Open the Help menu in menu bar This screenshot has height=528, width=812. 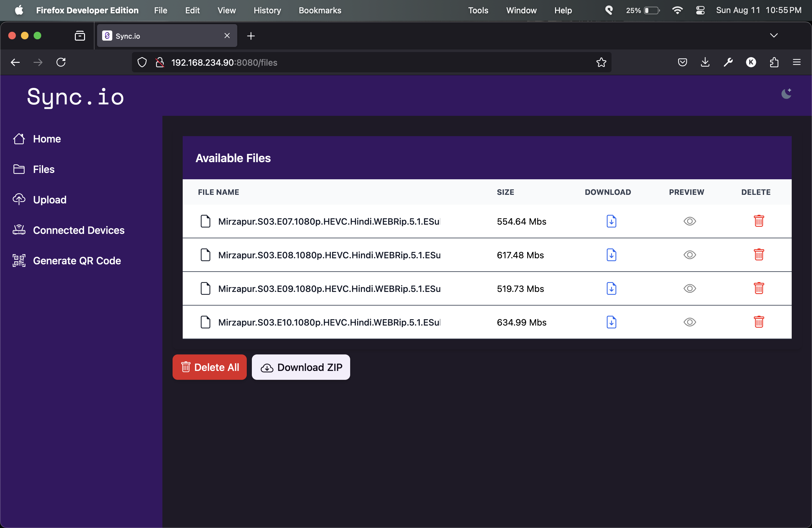click(563, 10)
